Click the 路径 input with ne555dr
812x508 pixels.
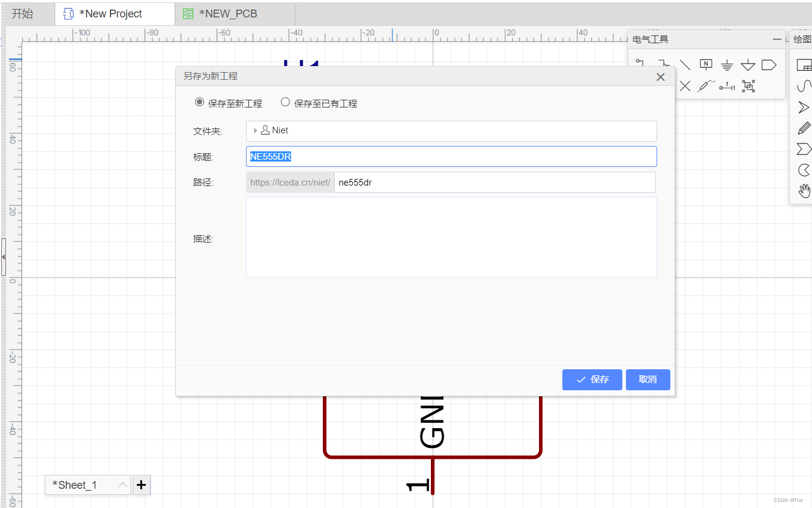495,183
